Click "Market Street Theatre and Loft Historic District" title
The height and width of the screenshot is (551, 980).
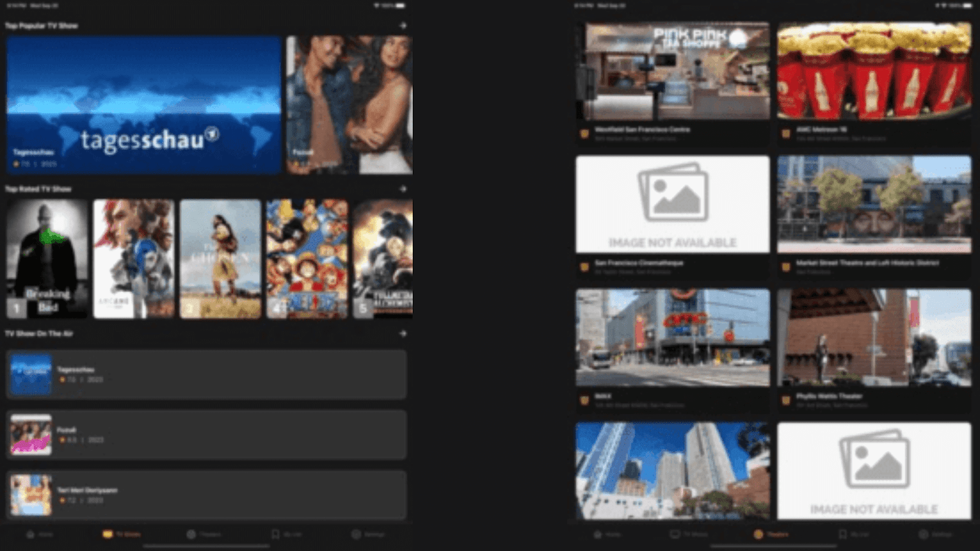point(867,263)
